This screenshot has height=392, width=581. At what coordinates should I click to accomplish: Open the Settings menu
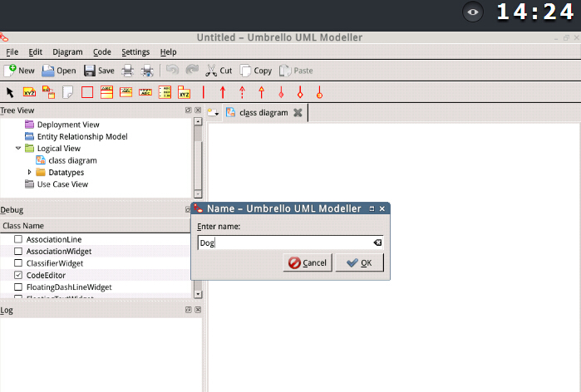click(135, 51)
